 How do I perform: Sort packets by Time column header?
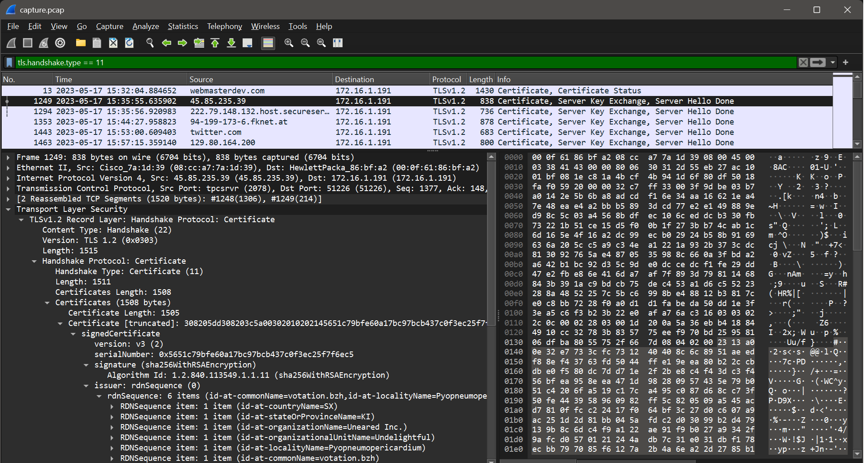120,80
